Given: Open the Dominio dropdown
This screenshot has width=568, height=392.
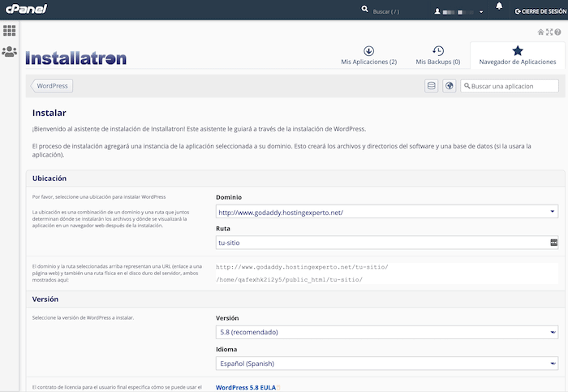Looking at the screenshot, I should pyautogui.click(x=387, y=212).
